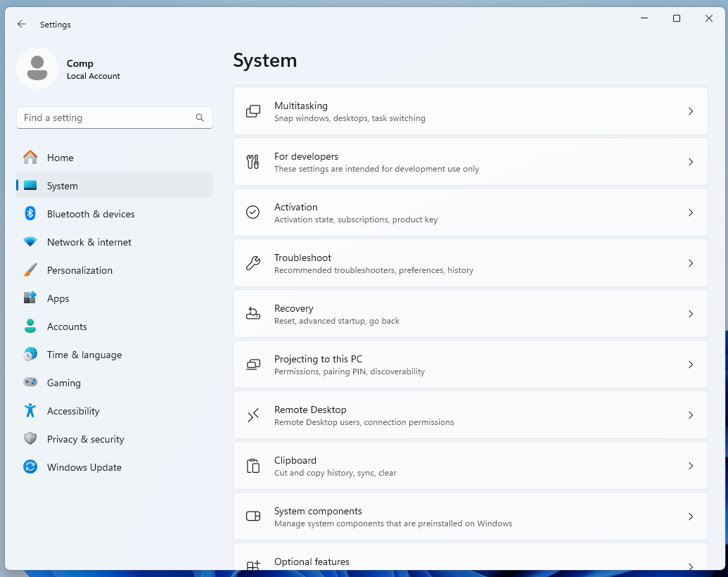This screenshot has height=577, width=728.
Task: Click the System label in sidebar
Action: tap(62, 186)
